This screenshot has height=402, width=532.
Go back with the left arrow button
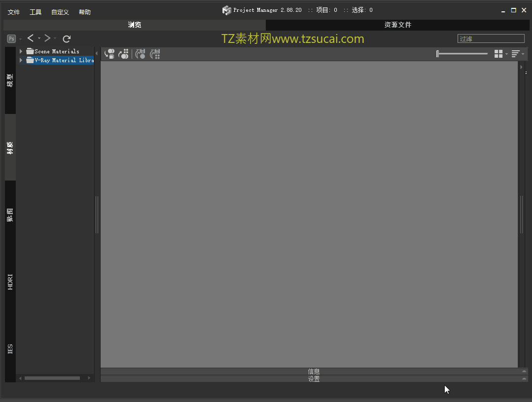(x=31, y=38)
